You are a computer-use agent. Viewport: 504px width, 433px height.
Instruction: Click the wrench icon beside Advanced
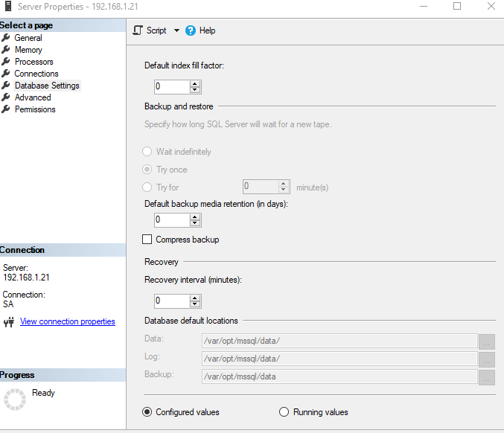click(6, 97)
